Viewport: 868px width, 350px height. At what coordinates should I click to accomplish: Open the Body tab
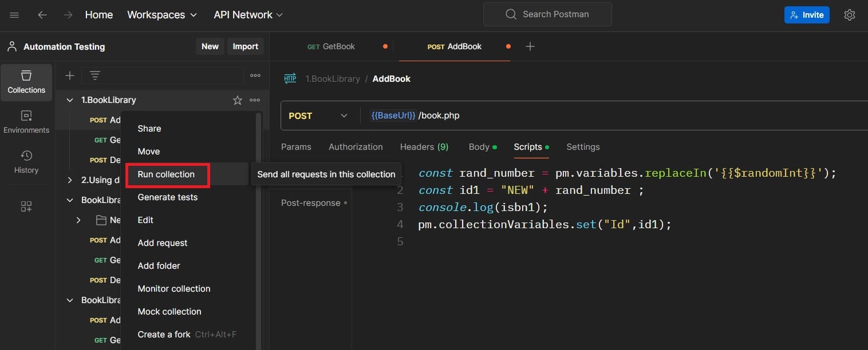(483, 147)
